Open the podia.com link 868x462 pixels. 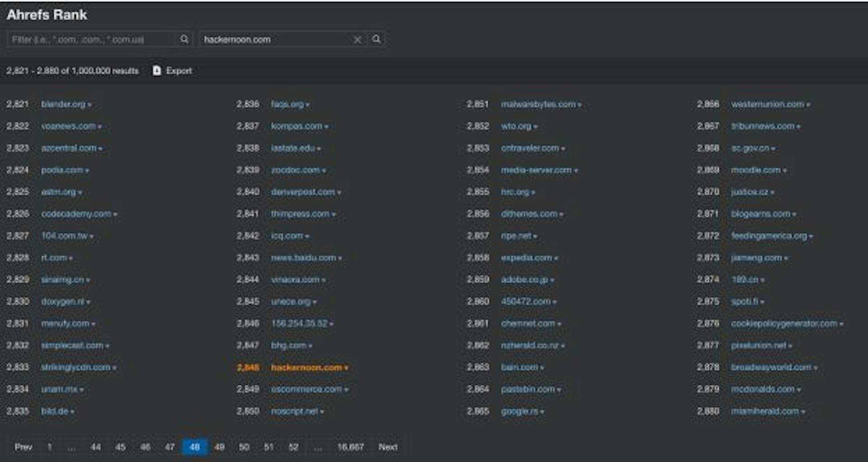pos(62,170)
